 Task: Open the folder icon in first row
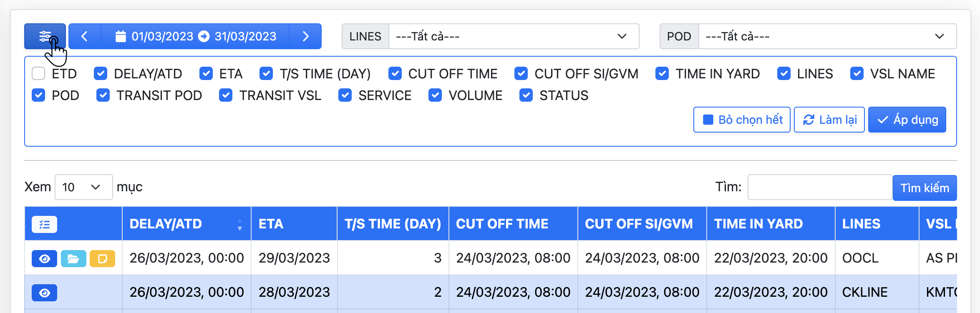pos(73,259)
